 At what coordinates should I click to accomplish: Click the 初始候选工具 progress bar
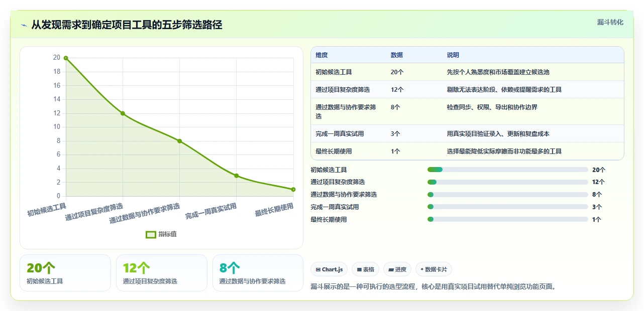click(x=507, y=170)
